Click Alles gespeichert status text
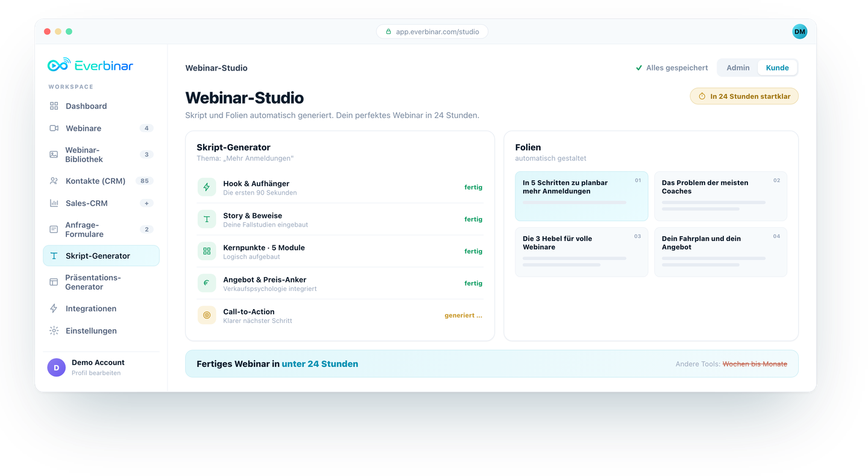Screen dimensions: 868x476 click(677, 68)
